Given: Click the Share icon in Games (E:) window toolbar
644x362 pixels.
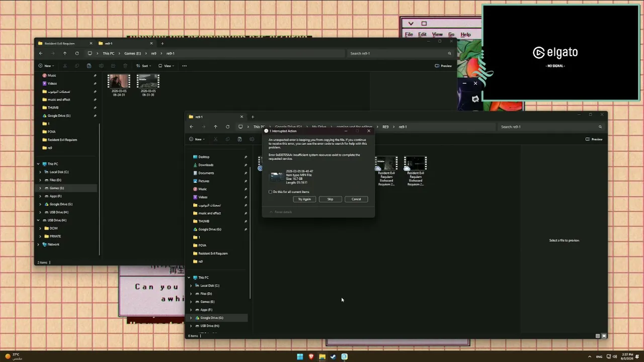Looking at the screenshot, I should click(x=113, y=66).
